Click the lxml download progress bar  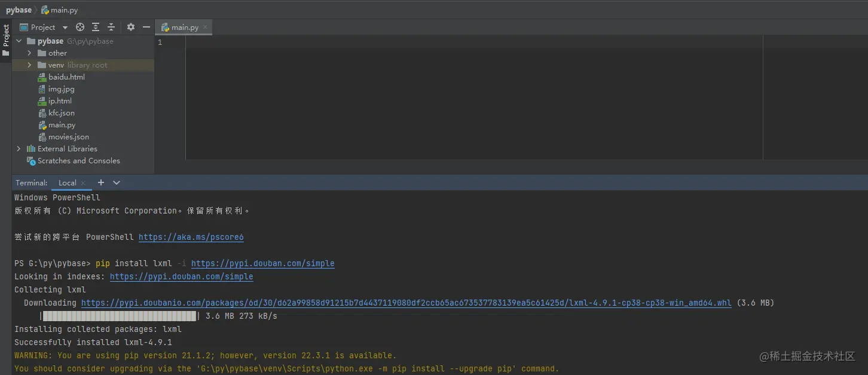click(x=120, y=316)
